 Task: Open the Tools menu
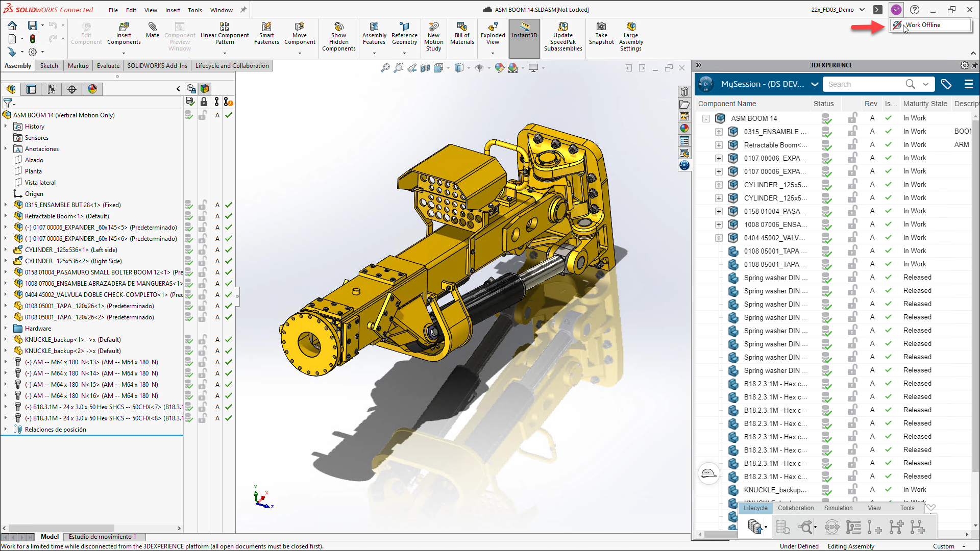pyautogui.click(x=194, y=10)
